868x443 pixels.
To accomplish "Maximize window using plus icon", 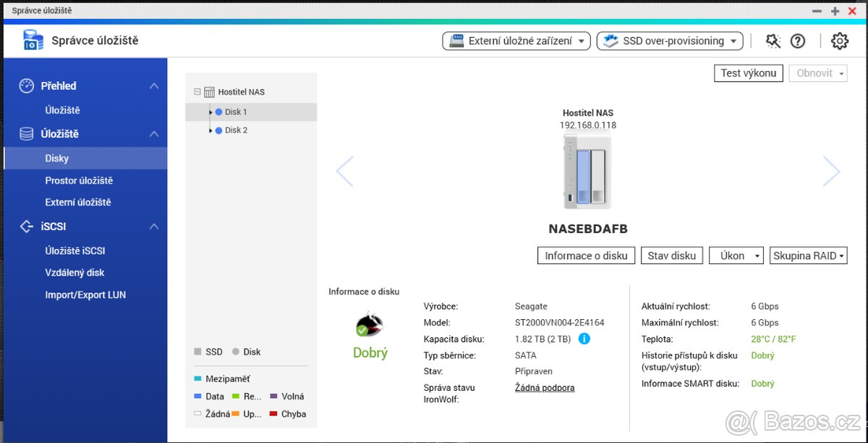I will coord(835,11).
